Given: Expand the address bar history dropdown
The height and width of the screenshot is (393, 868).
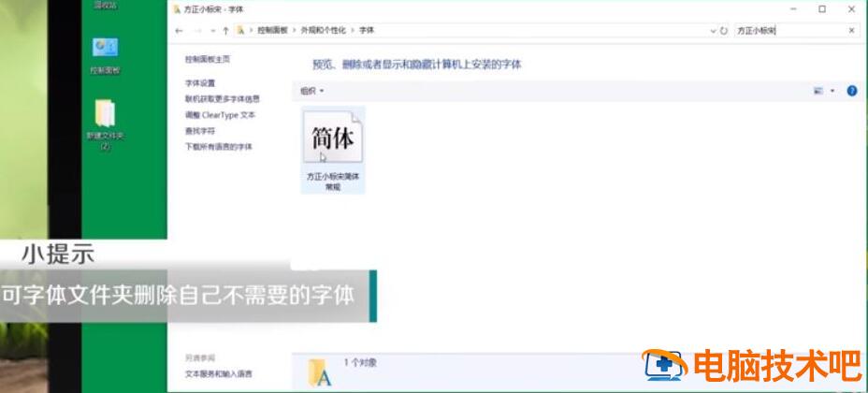Looking at the screenshot, I should [x=713, y=32].
